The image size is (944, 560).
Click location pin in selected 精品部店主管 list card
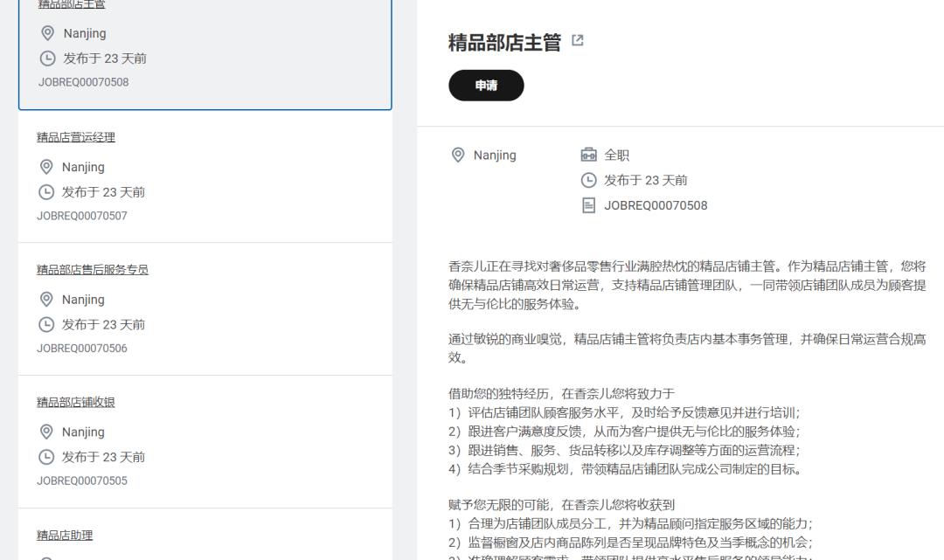48,33
